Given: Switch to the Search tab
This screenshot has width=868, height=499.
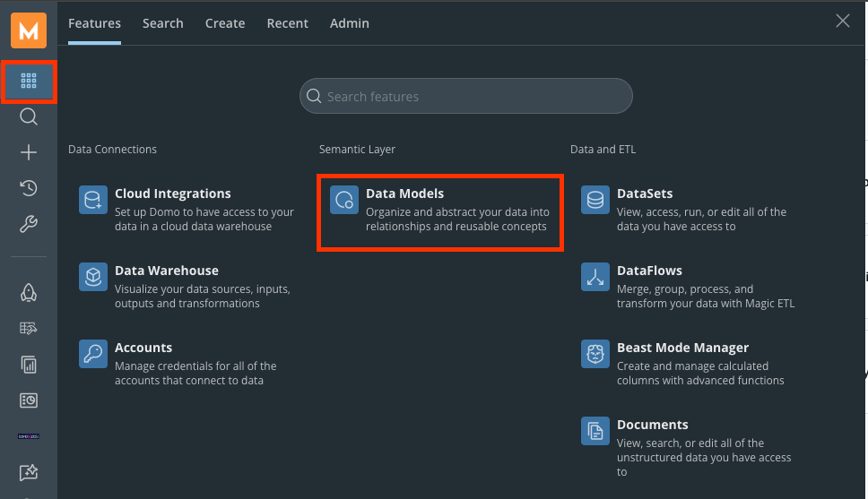Looking at the screenshot, I should pyautogui.click(x=163, y=23).
